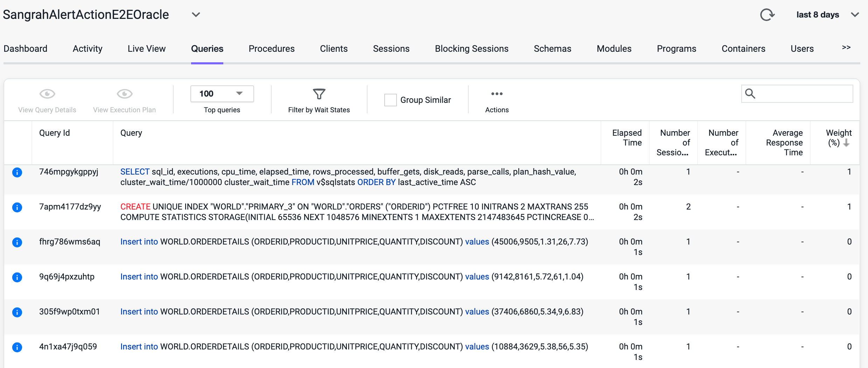The image size is (868, 368).
Task: Focus the query search input field
Action: (797, 94)
